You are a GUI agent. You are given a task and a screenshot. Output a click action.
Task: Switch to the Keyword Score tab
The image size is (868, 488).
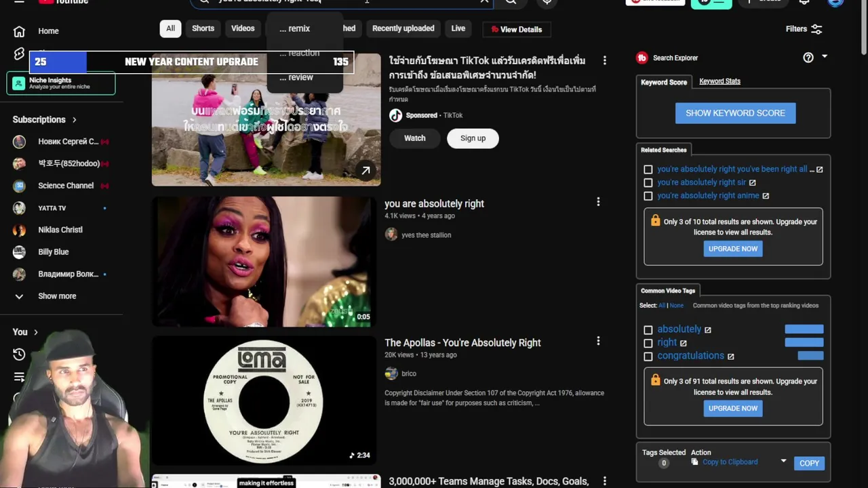point(664,82)
